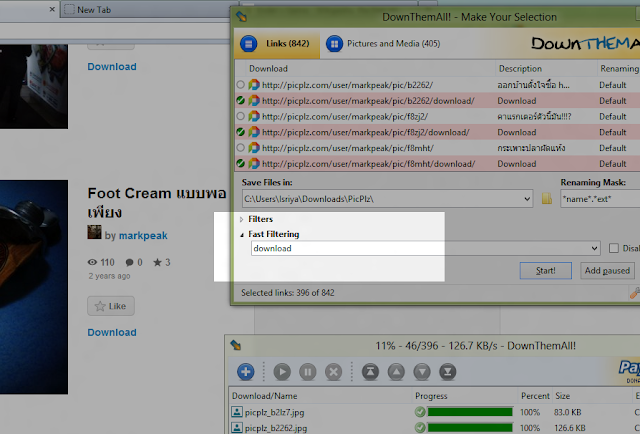Toggle selection of the f8mht/ link row
Screen dimensions: 640x434
240,148
